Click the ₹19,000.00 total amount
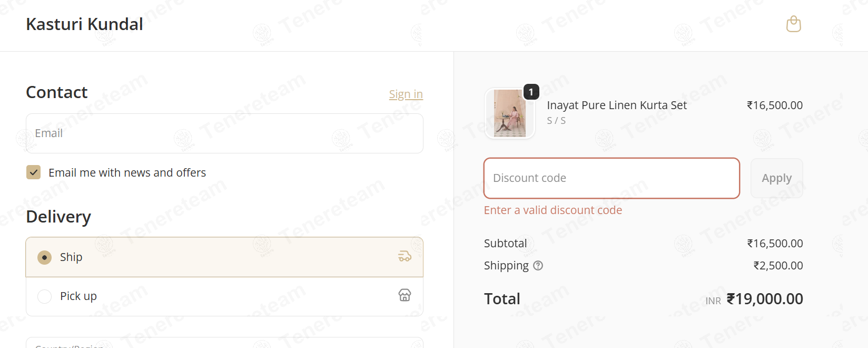This screenshot has width=868, height=348. coord(765,299)
